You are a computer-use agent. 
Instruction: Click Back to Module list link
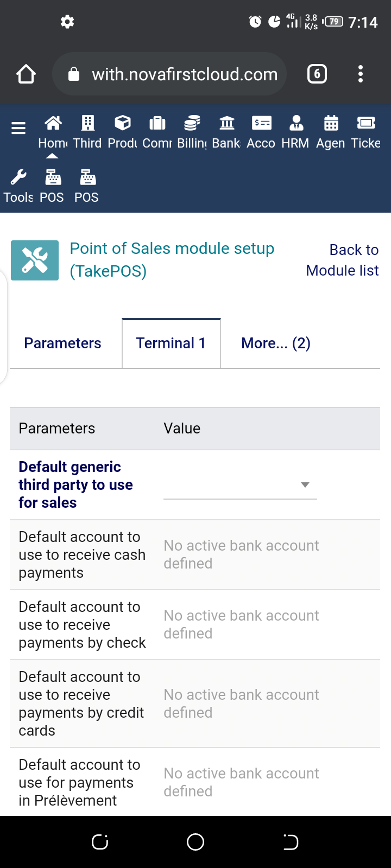(342, 260)
